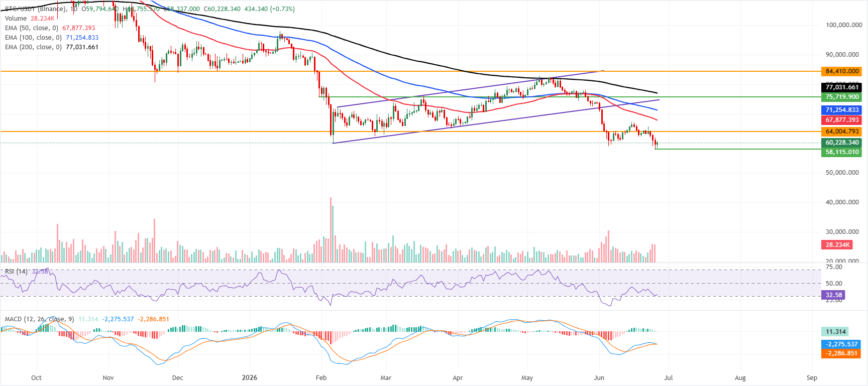Click the 90,000.000 price scale tick
868x386 pixels.
[x=842, y=55]
